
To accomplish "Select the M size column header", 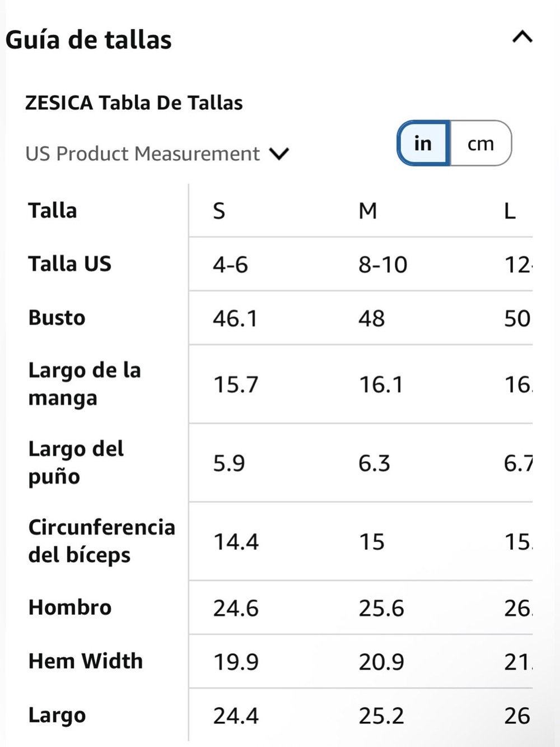I will [x=368, y=211].
